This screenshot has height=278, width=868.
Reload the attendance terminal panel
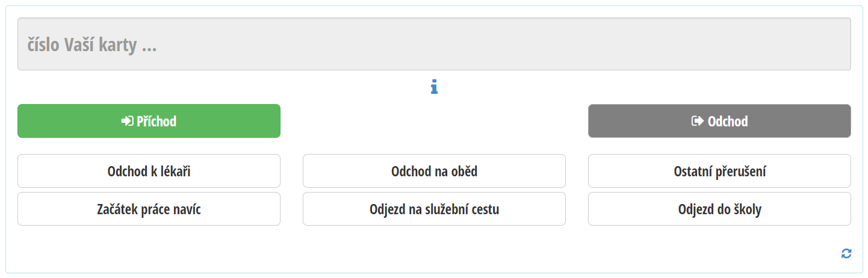click(846, 254)
